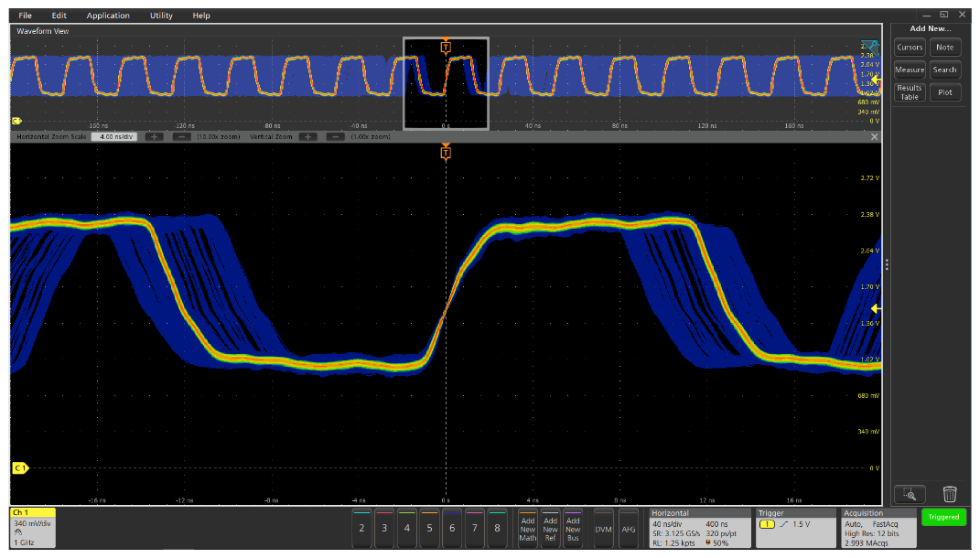Decrease horizontal zoom scale with minus
The image size is (980, 558).
point(180,136)
